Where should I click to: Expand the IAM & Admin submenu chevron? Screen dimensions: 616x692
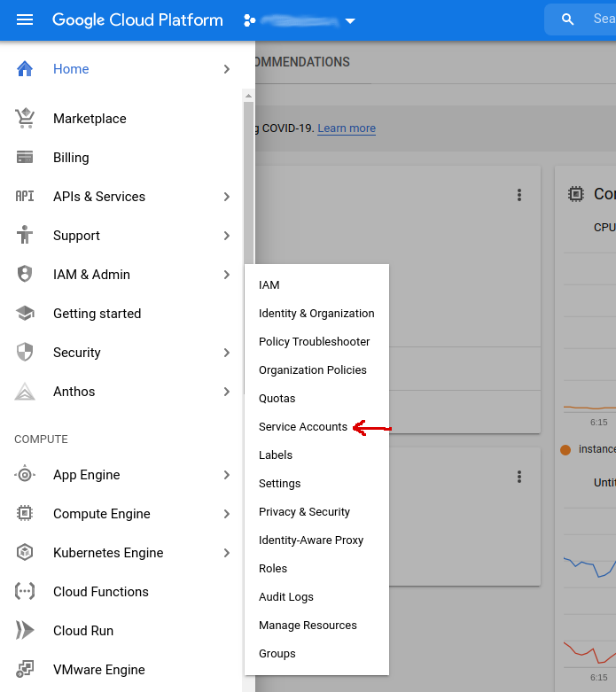coord(227,275)
